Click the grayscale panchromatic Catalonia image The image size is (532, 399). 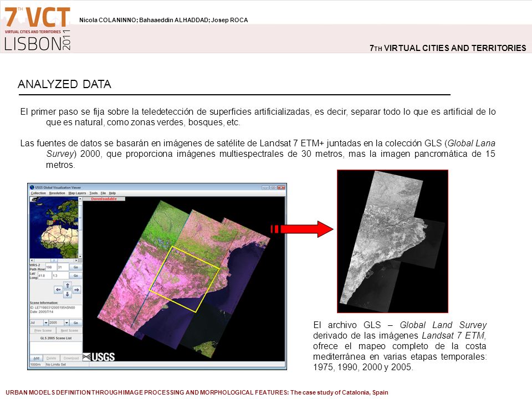(392, 241)
